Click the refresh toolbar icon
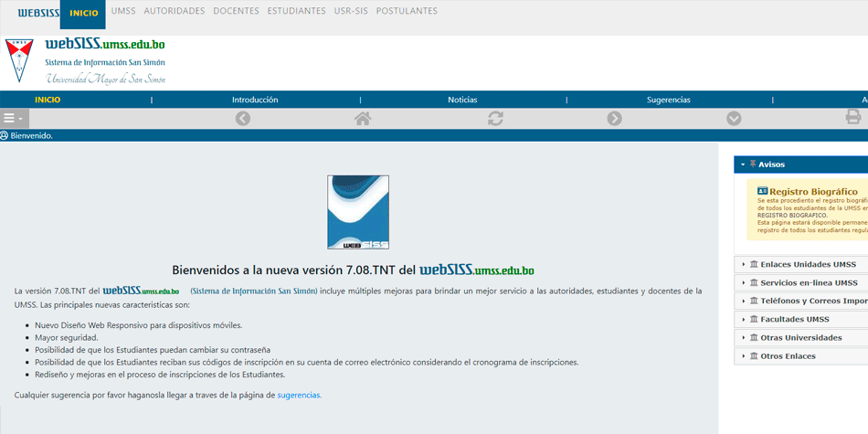The height and width of the screenshot is (434, 868). point(495,119)
